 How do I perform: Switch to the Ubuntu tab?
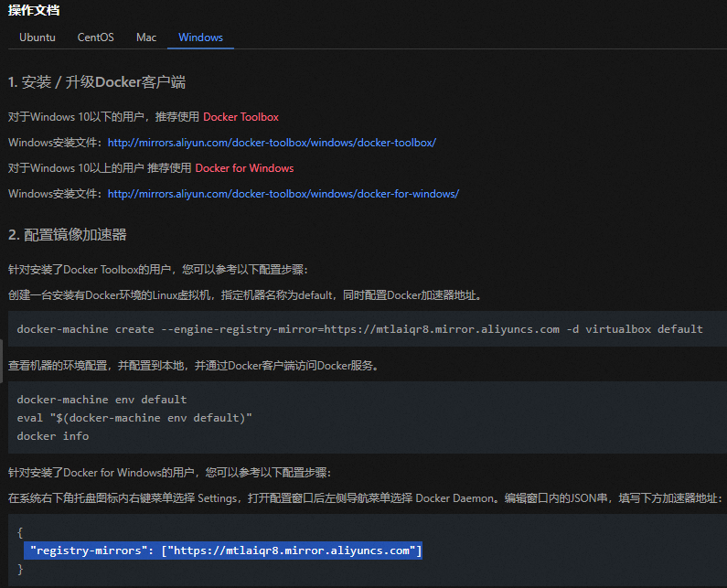point(37,37)
